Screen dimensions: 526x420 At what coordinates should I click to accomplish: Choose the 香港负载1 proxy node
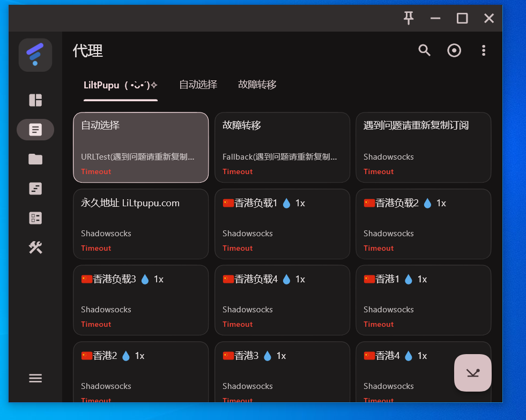282,224
